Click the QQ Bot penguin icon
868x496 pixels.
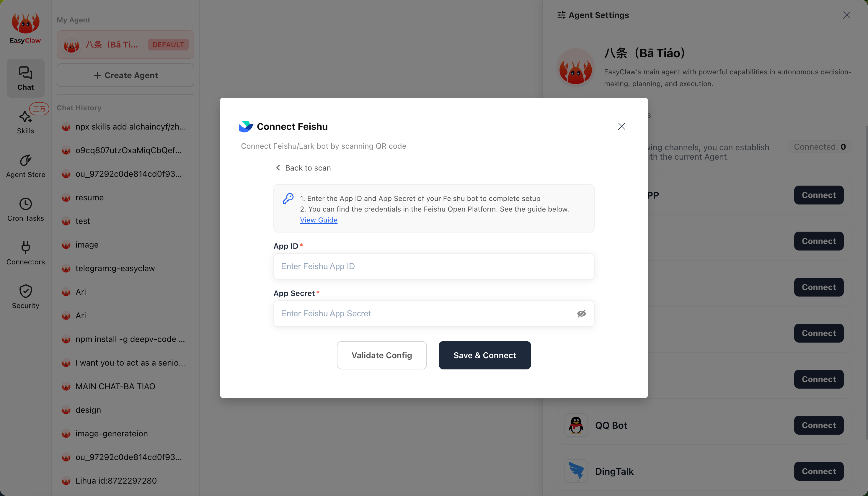[x=576, y=425]
